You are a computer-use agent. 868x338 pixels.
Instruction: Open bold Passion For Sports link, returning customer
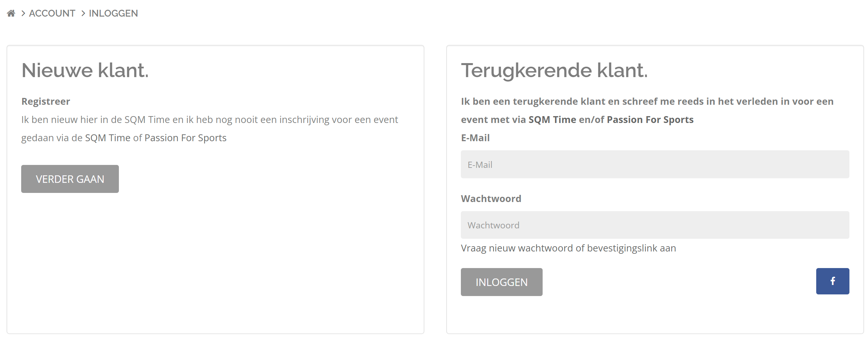click(x=650, y=119)
